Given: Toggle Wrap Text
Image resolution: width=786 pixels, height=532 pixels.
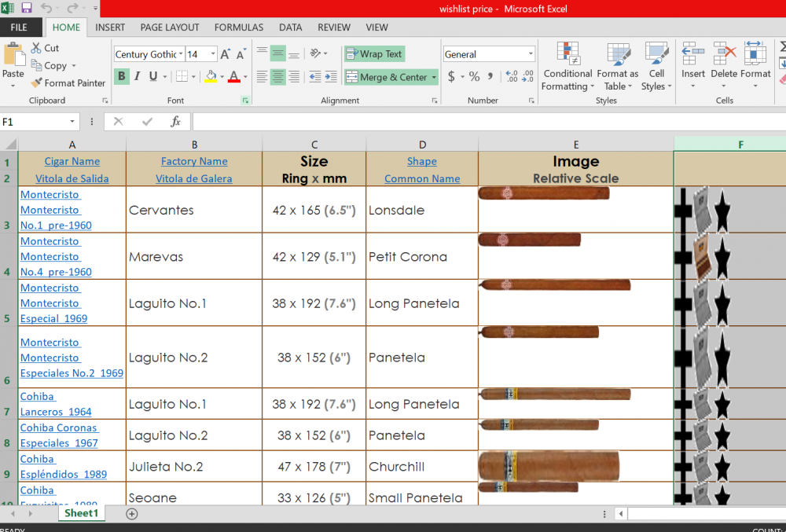Looking at the screenshot, I should (374, 53).
